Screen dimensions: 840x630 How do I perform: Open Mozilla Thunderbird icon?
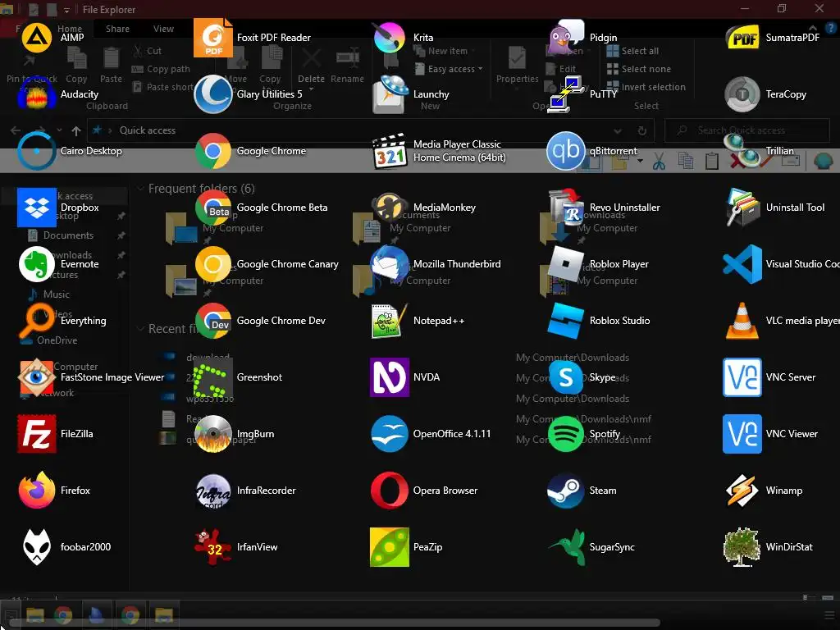390,264
